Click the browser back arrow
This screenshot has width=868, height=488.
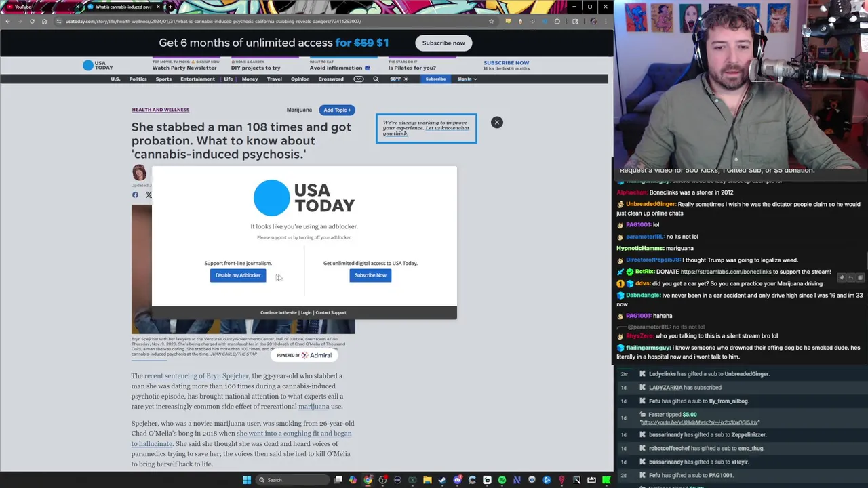tap(7, 22)
